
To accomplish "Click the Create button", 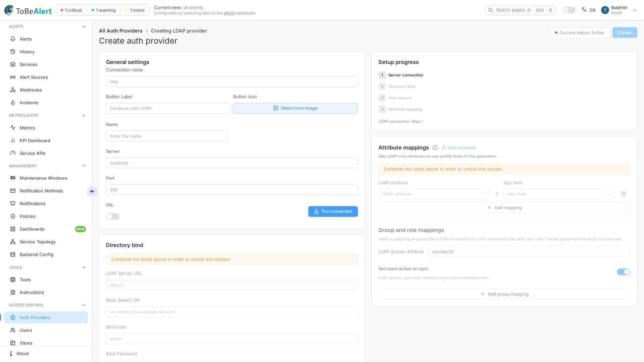I will coord(625,33).
